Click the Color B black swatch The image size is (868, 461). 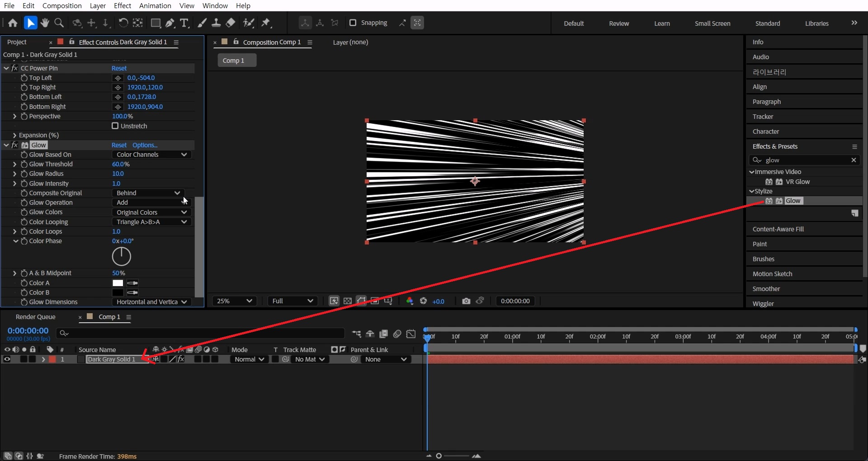118,292
